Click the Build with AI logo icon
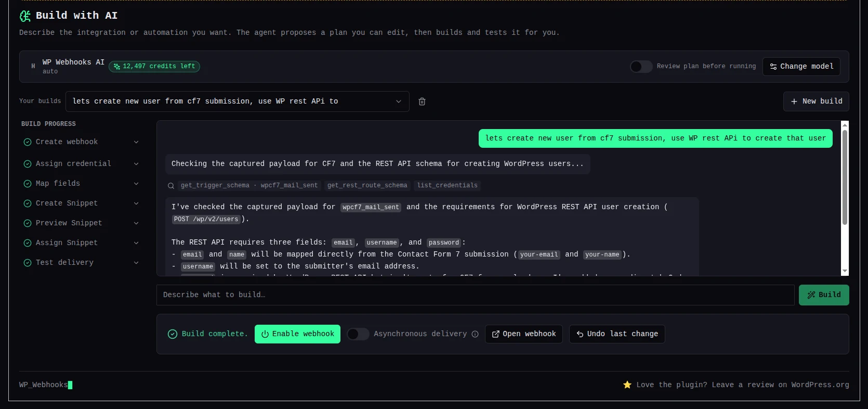868x409 pixels. (x=25, y=16)
